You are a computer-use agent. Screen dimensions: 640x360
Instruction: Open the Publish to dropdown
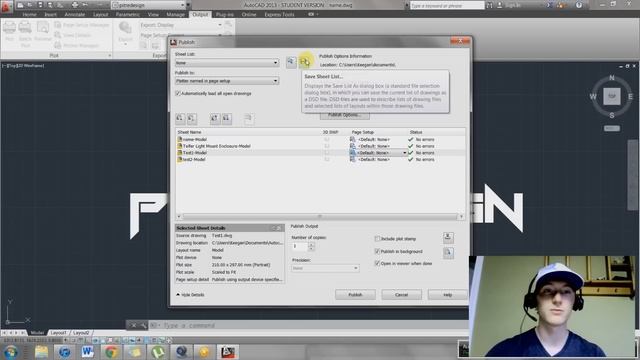pos(227,81)
